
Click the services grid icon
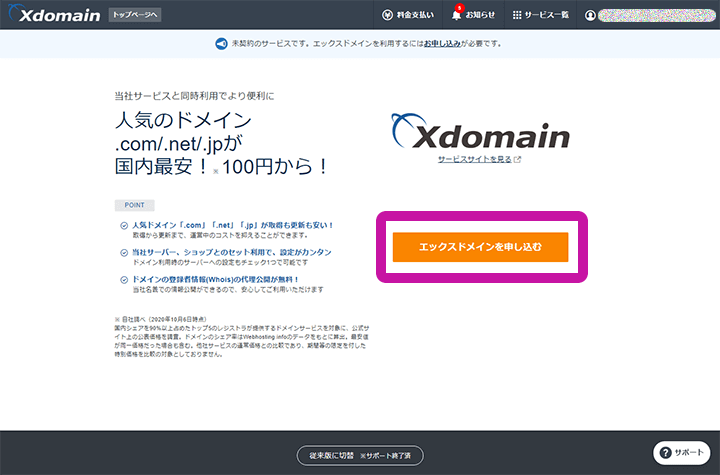(x=516, y=15)
